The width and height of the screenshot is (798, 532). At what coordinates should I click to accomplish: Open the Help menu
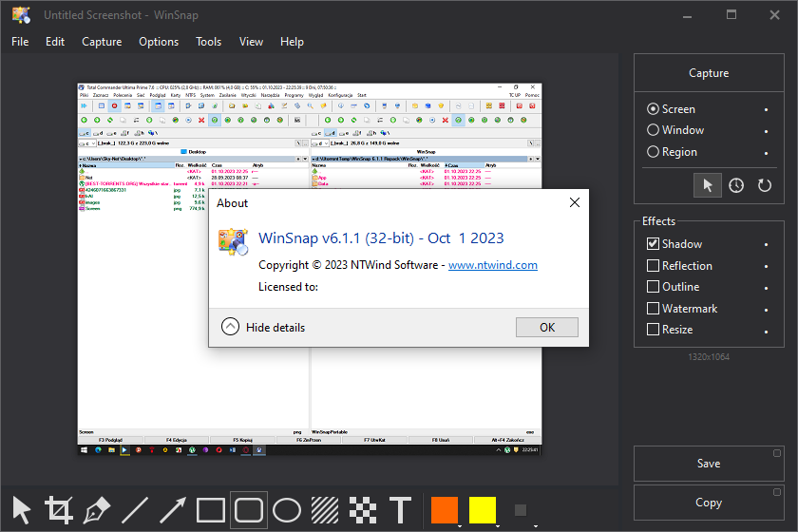coord(292,42)
